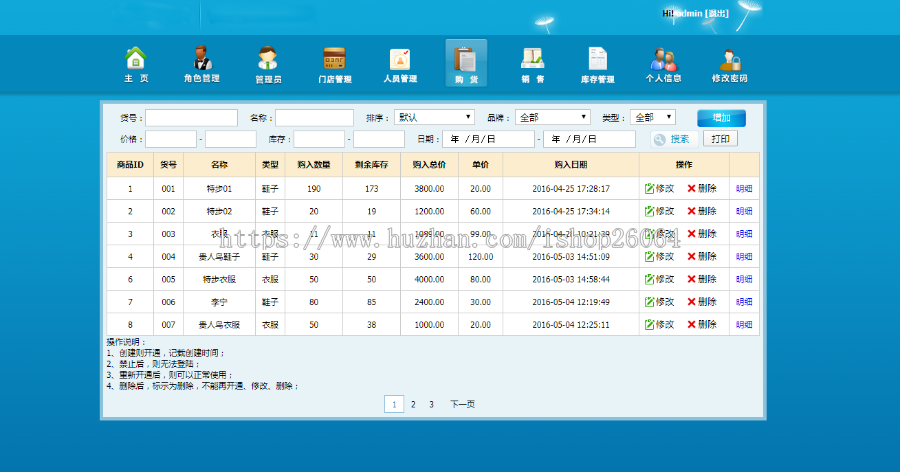View 明细 details for row 005
Screen dimensions: 900x472
tap(744, 279)
